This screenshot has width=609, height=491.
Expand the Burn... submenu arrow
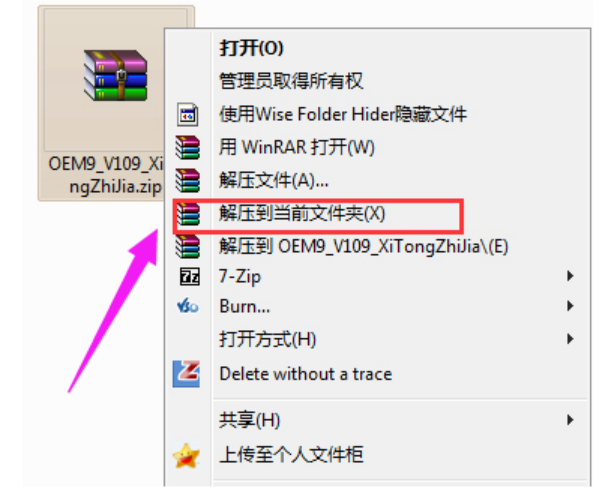click(570, 306)
